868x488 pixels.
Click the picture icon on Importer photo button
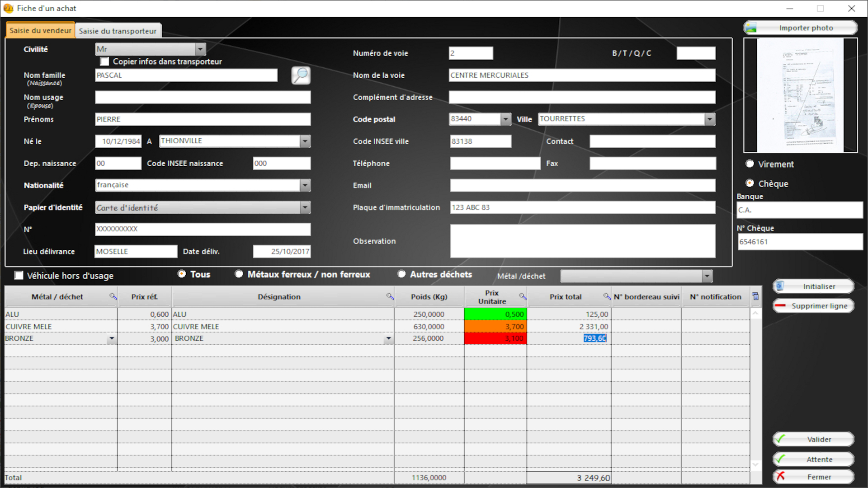coord(751,28)
